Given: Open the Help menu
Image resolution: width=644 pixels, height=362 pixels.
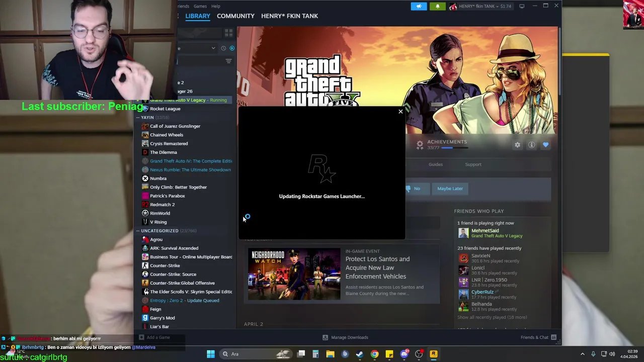Looking at the screenshot, I should pyautogui.click(x=215, y=6).
